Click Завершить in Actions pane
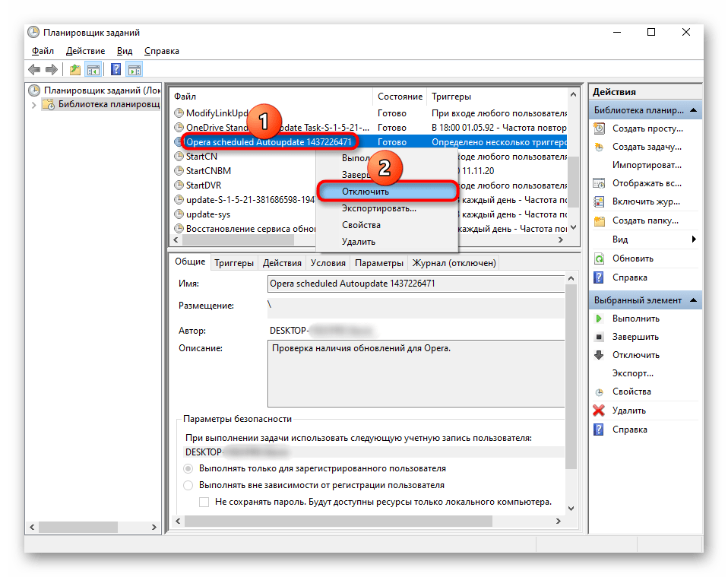This screenshot has height=577, width=728. point(635,336)
